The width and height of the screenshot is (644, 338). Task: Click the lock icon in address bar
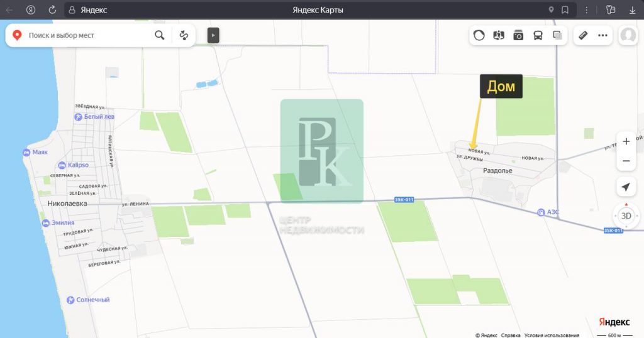72,10
